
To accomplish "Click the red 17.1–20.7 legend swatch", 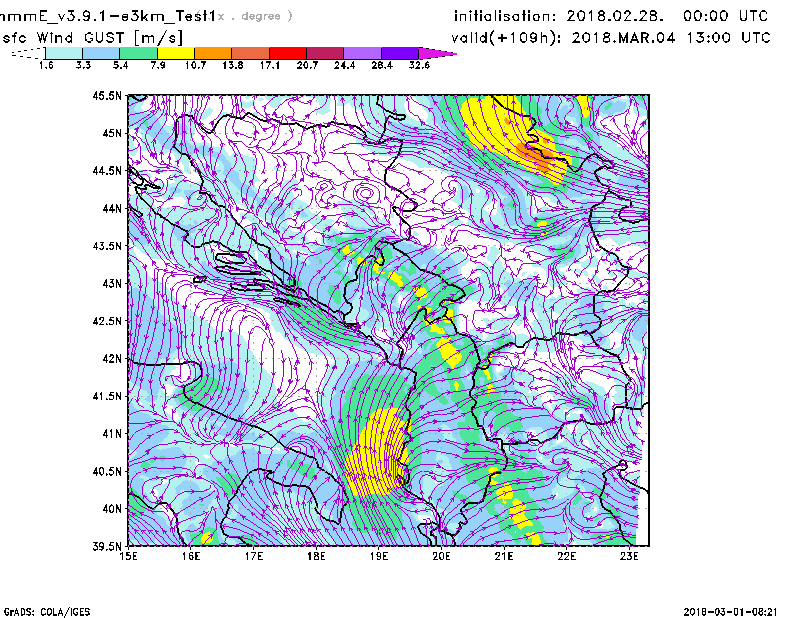I will point(288,53).
